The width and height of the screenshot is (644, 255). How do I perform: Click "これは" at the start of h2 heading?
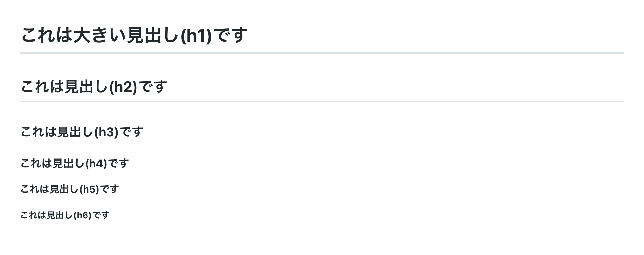tap(42, 87)
